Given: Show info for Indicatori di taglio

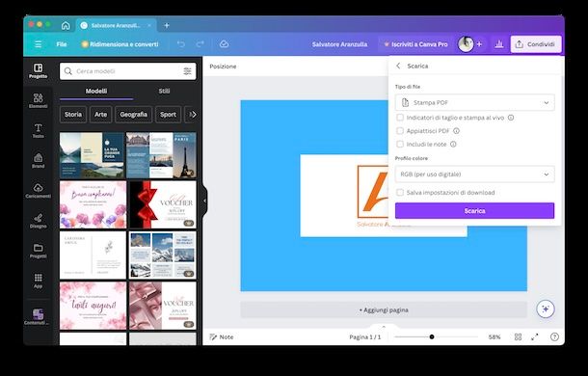Looking at the screenshot, I should pyautogui.click(x=511, y=118).
